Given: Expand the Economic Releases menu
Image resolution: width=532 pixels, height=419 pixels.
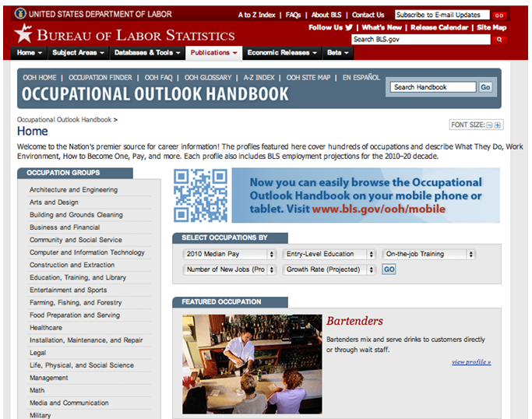Looking at the screenshot, I should coord(282,53).
